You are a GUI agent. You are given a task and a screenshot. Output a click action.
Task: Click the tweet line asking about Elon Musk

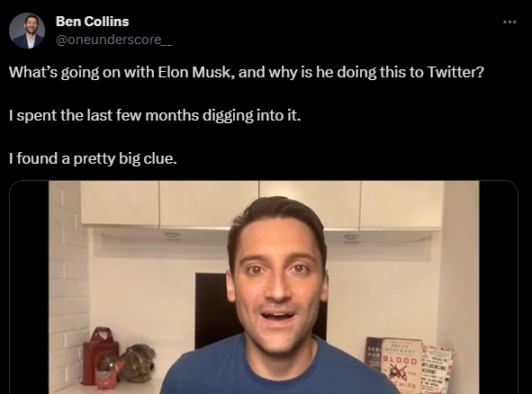(247, 72)
